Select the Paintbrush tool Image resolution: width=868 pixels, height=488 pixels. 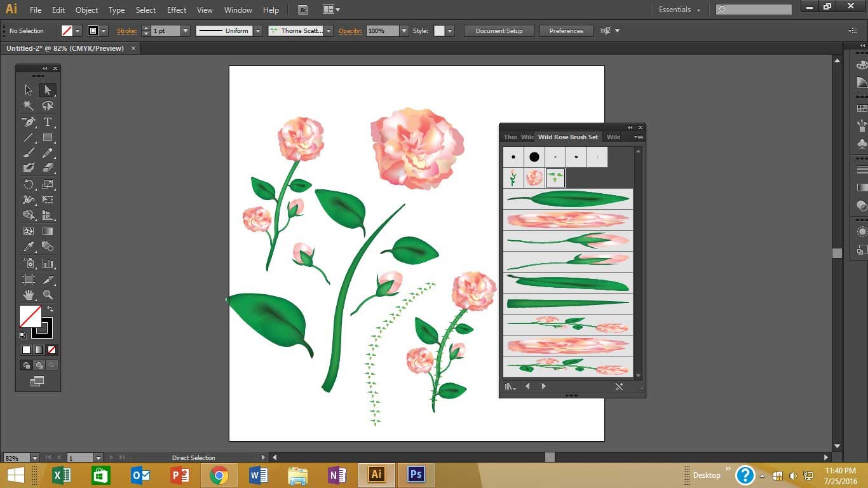pos(29,152)
